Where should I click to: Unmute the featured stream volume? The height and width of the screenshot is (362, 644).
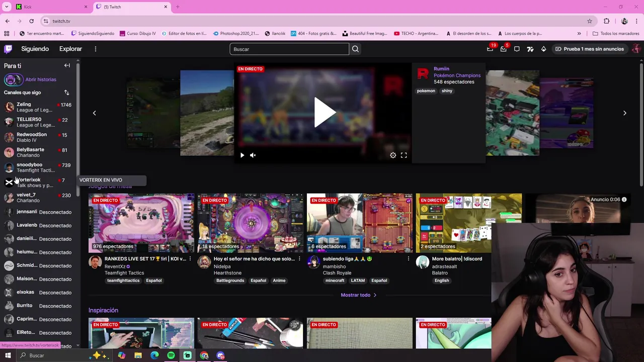click(x=253, y=155)
